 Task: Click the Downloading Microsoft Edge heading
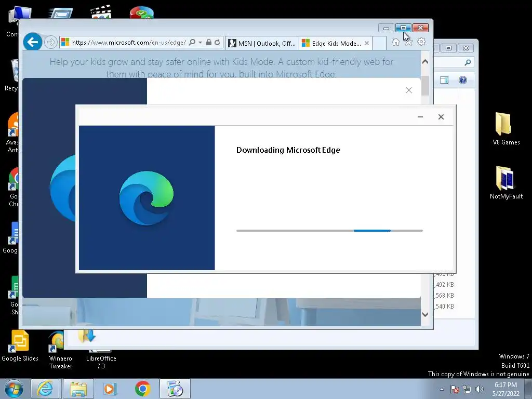(288, 150)
